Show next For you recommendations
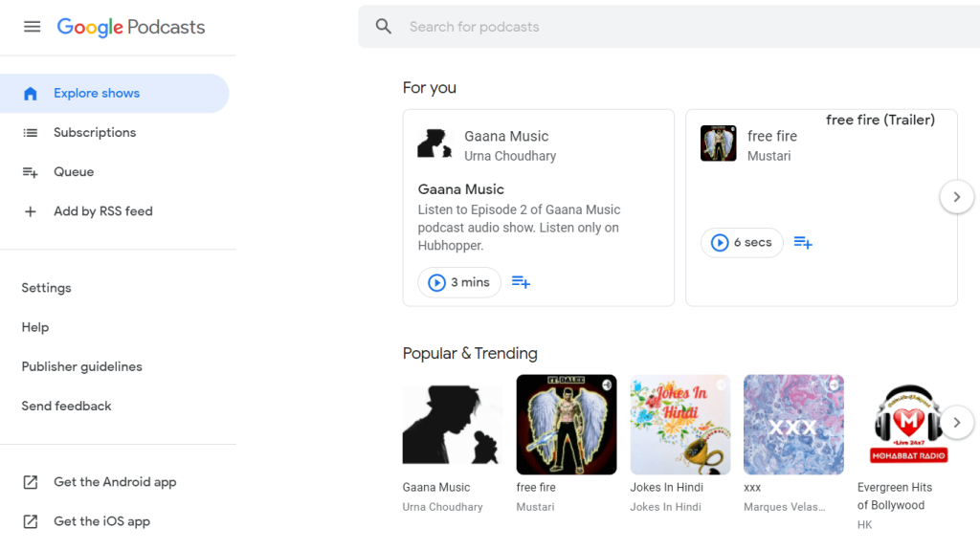The width and height of the screenshot is (980, 550). pyautogui.click(x=956, y=197)
